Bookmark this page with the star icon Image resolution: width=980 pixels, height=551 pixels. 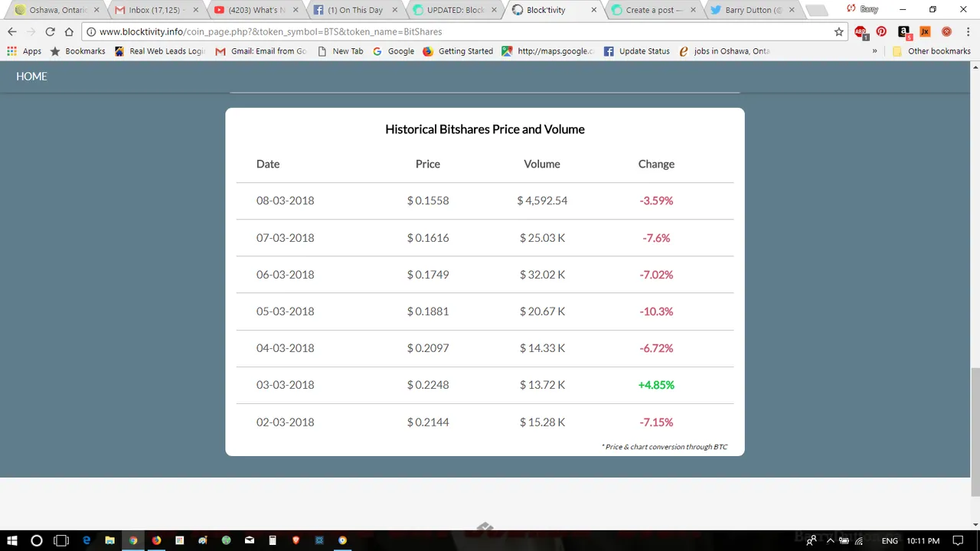tap(839, 32)
